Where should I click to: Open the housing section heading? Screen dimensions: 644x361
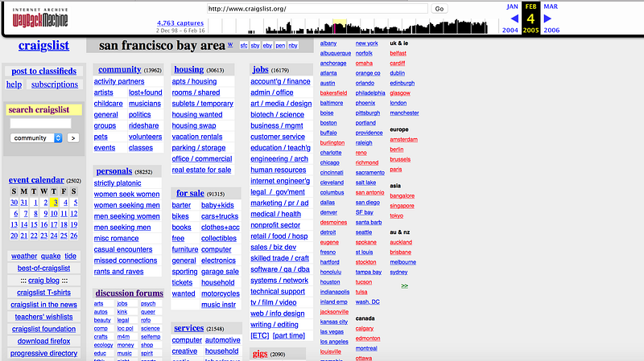point(189,70)
